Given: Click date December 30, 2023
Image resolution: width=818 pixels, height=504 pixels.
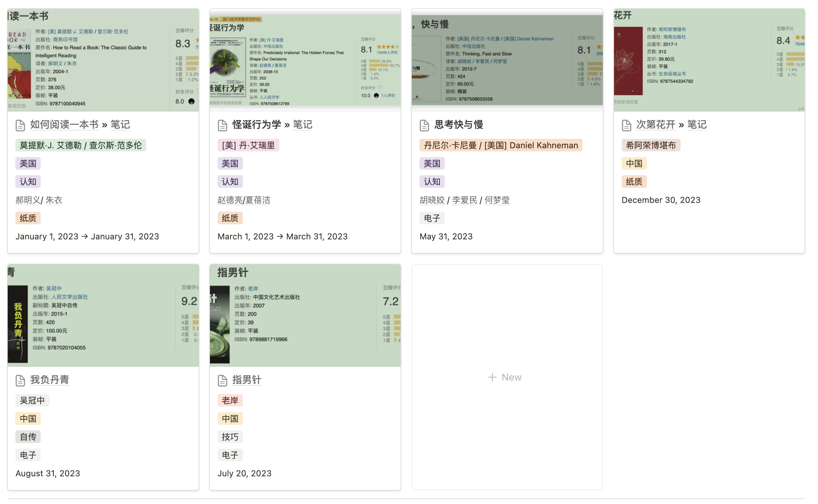Looking at the screenshot, I should (661, 200).
